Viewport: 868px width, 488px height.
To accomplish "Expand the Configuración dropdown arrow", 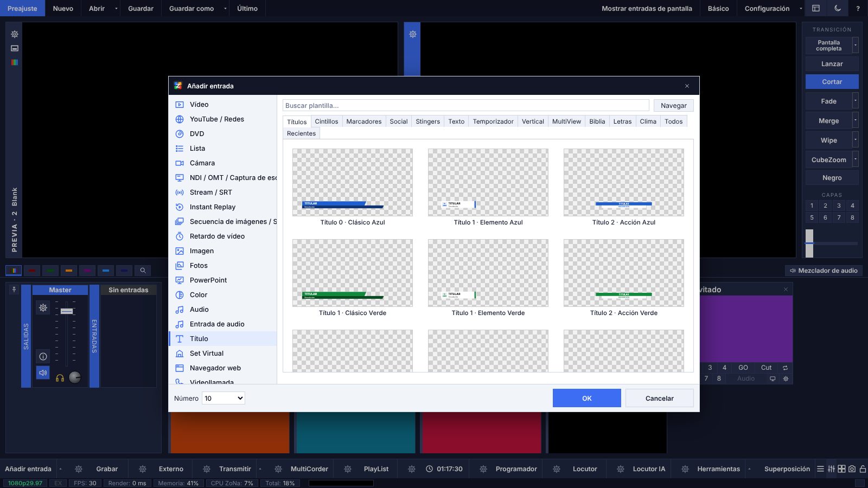I will point(801,8).
